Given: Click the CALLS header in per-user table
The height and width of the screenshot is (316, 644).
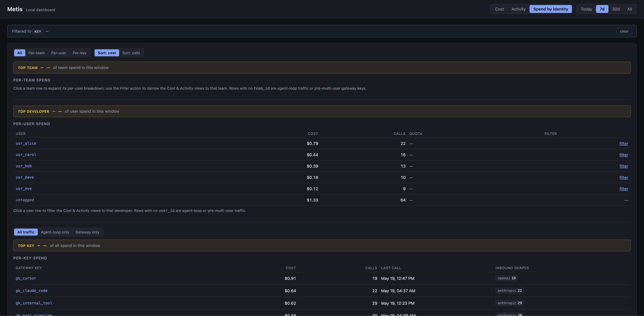Looking at the screenshot, I should (399, 134).
